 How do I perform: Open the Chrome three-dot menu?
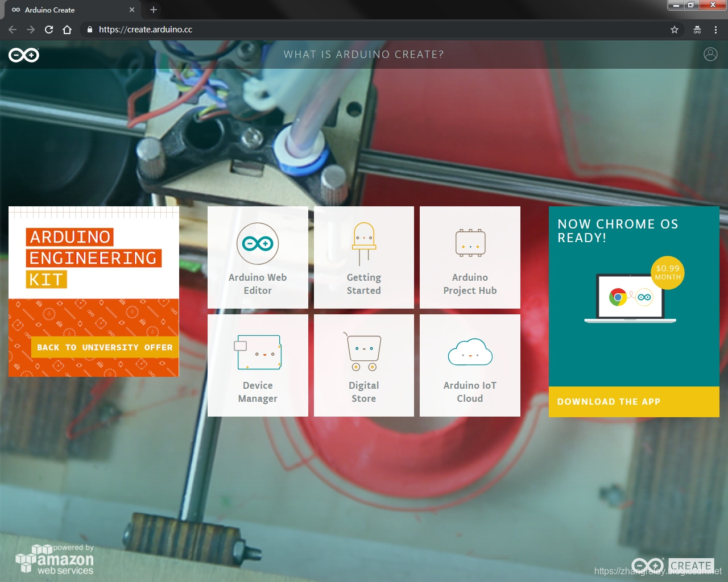coord(715,30)
